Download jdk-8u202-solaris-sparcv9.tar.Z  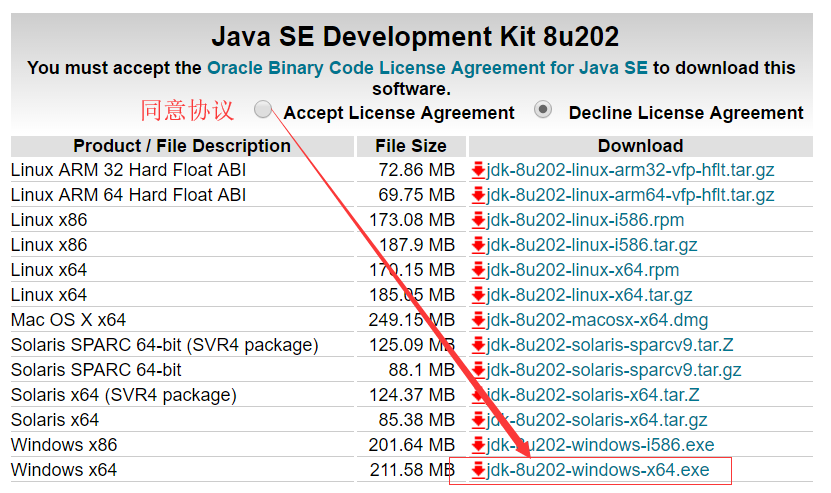[610, 345]
